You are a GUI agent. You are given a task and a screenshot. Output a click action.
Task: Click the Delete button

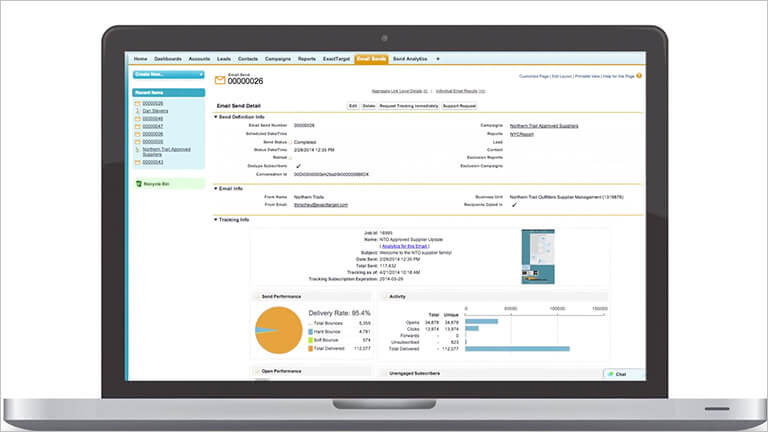(369, 106)
